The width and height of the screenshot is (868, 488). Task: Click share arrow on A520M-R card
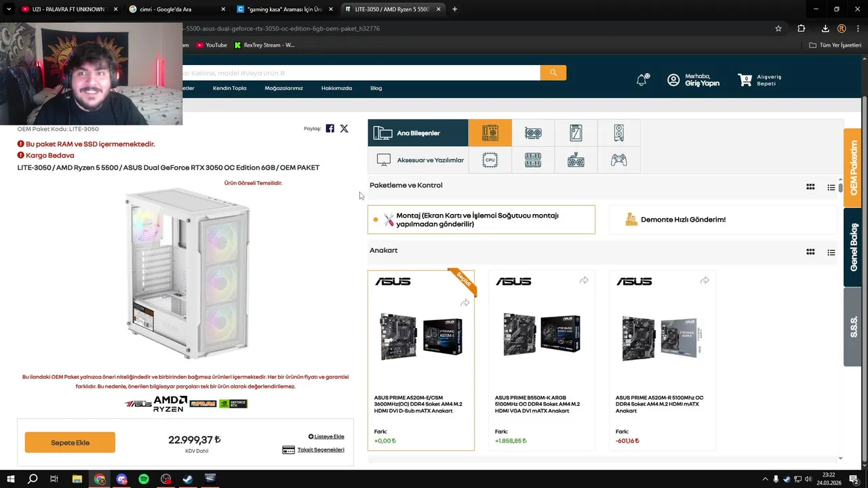pyautogui.click(x=705, y=281)
